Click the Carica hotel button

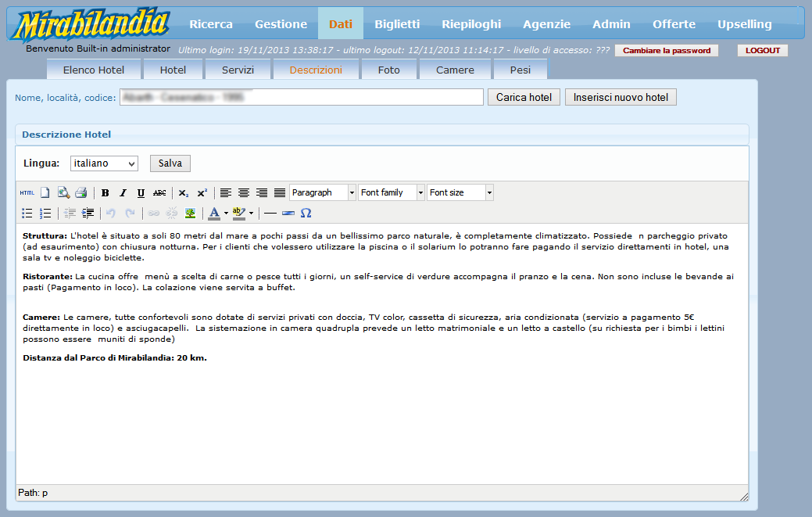(524, 98)
